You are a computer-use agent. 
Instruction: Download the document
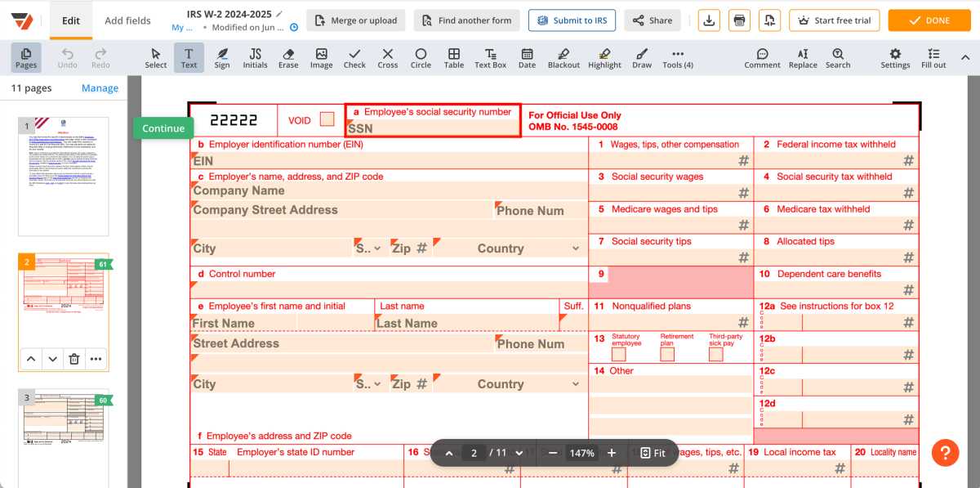coord(710,20)
